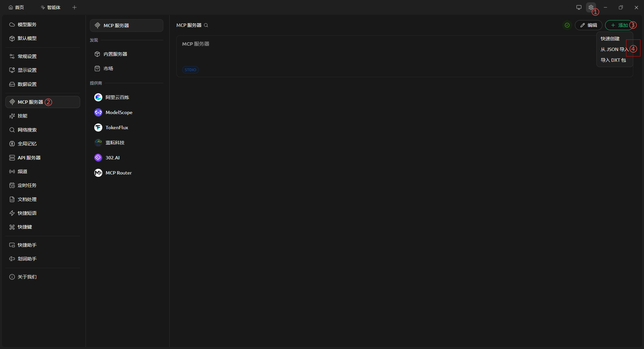The image size is (644, 349).
Task: Open settings via the gear icon
Action: 591,7
